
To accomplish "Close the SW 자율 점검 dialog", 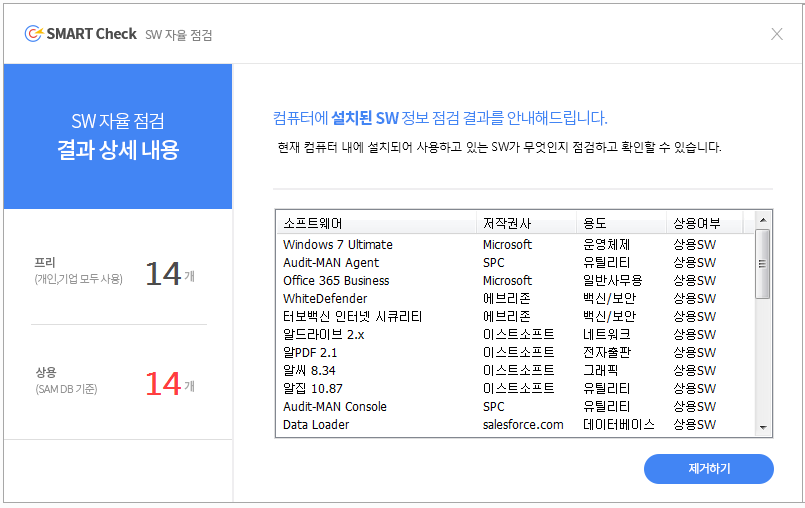I will click(x=777, y=34).
